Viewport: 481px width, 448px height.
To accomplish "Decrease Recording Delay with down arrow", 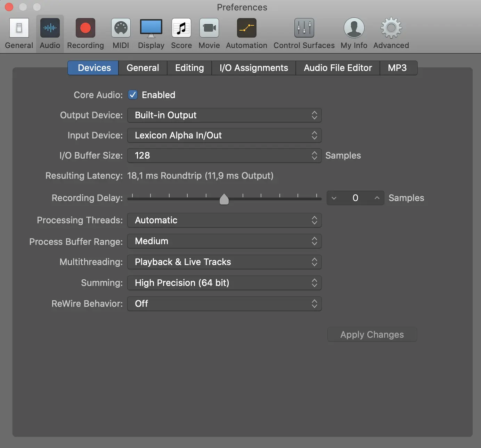I will coord(334,198).
